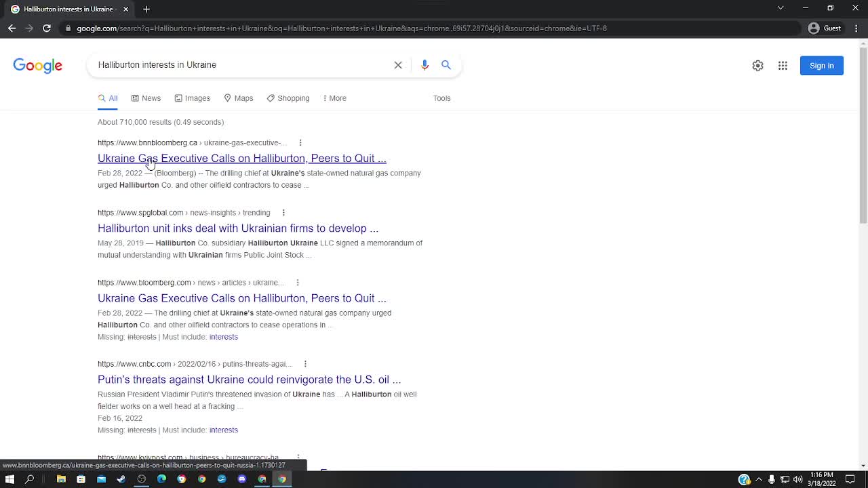Image resolution: width=868 pixels, height=488 pixels.
Task: Open Windows taskbar search
Action: 30,479
